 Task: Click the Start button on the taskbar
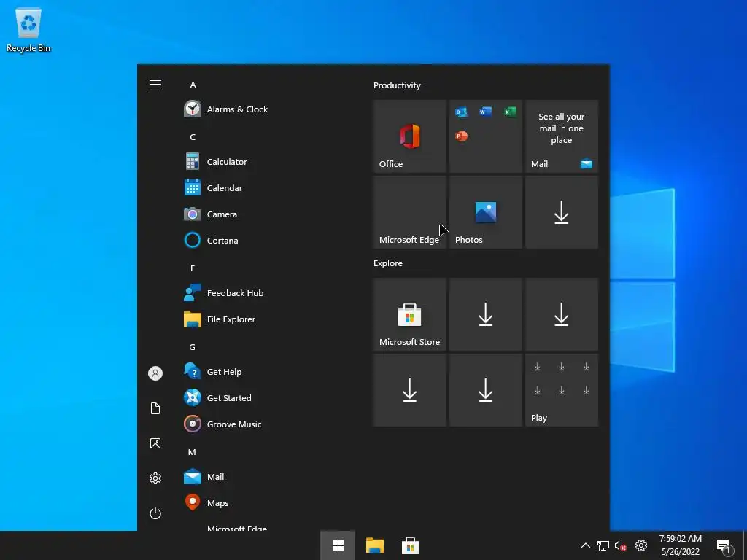click(x=338, y=545)
